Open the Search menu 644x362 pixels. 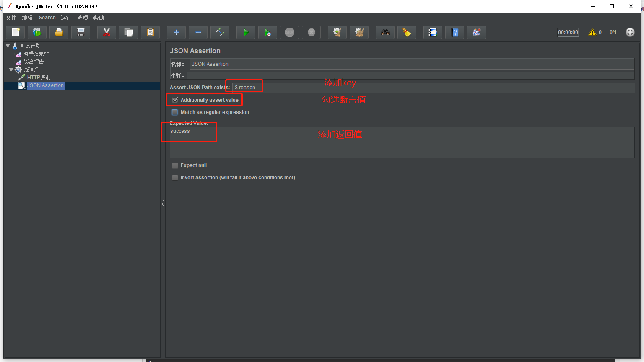47,18
